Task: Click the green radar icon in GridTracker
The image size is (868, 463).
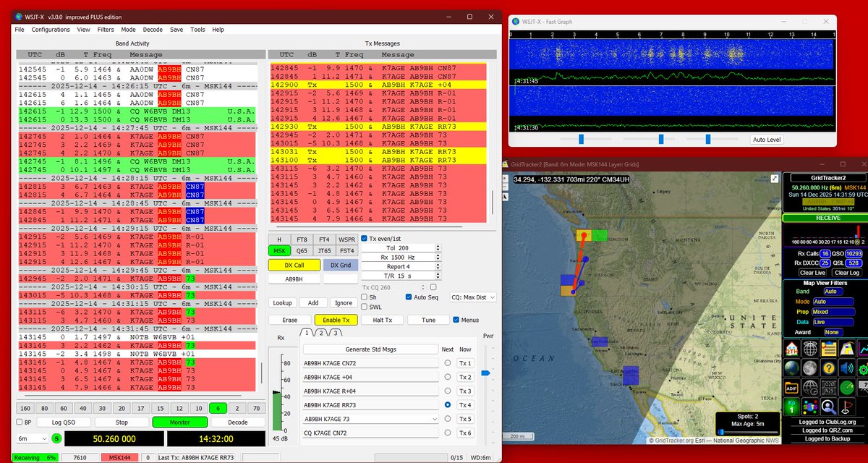Action: [x=847, y=387]
